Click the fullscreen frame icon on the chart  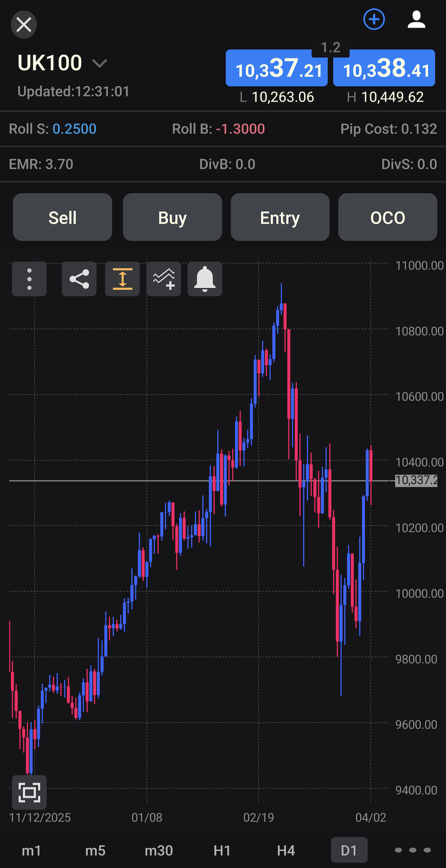(x=29, y=792)
